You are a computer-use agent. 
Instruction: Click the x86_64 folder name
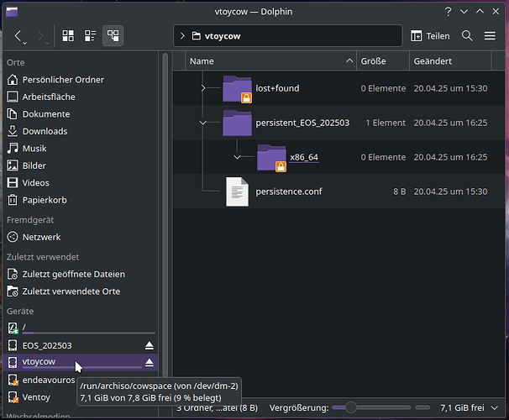tap(304, 157)
